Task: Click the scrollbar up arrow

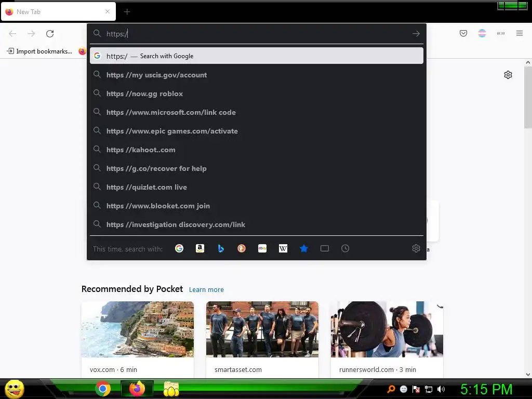Action: 528,62
